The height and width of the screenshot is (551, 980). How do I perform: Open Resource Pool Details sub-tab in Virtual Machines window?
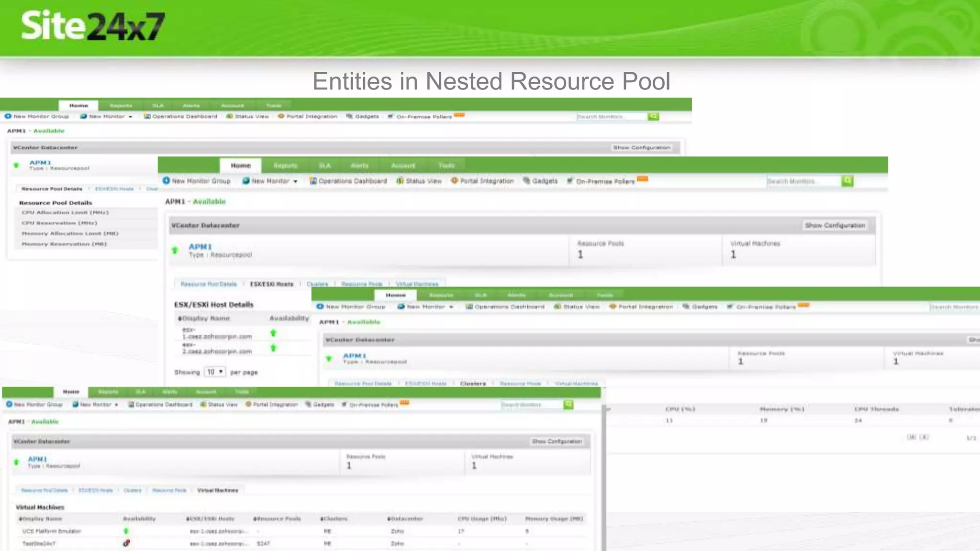tap(44, 490)
